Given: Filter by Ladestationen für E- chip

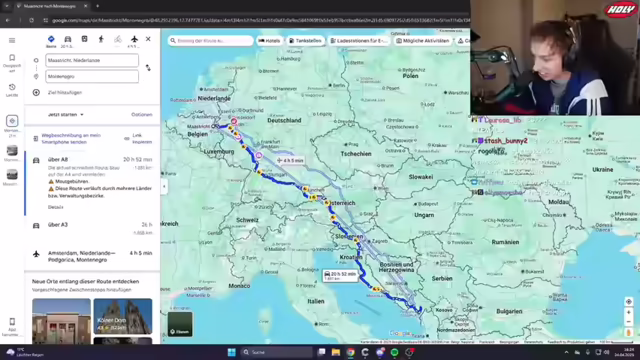Looking at the screenshot, I should click(359, 41).
